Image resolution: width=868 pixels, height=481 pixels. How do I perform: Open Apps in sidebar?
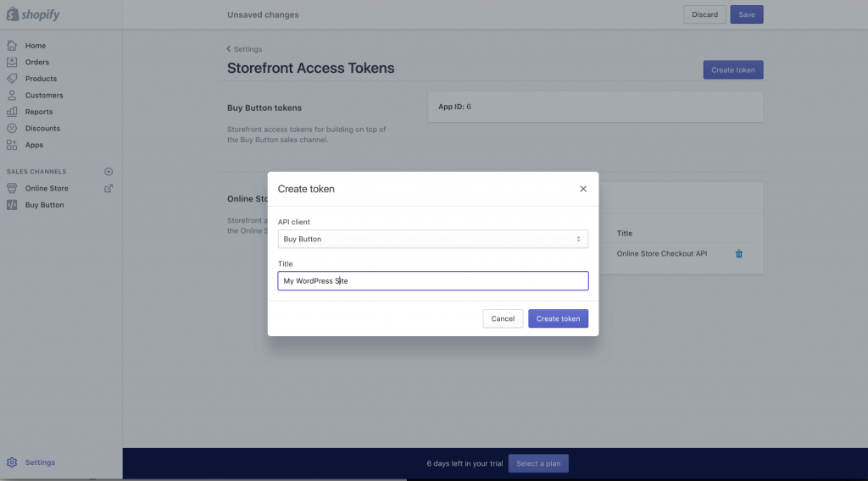pyautogui.click(x=34, y=145)
